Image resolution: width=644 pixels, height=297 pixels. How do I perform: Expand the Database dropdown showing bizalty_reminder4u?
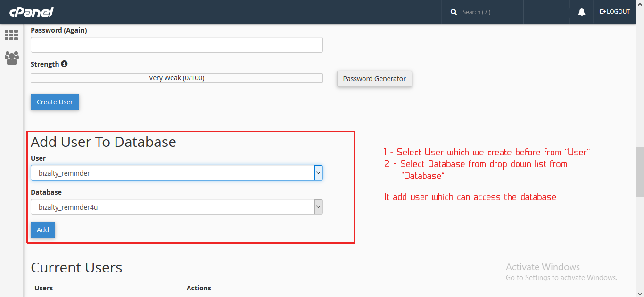click(x=172, y=207)
